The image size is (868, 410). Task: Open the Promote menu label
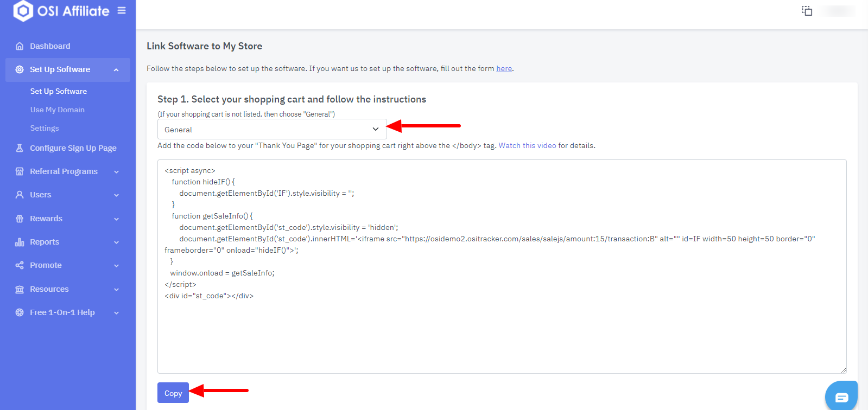[46, 265]
